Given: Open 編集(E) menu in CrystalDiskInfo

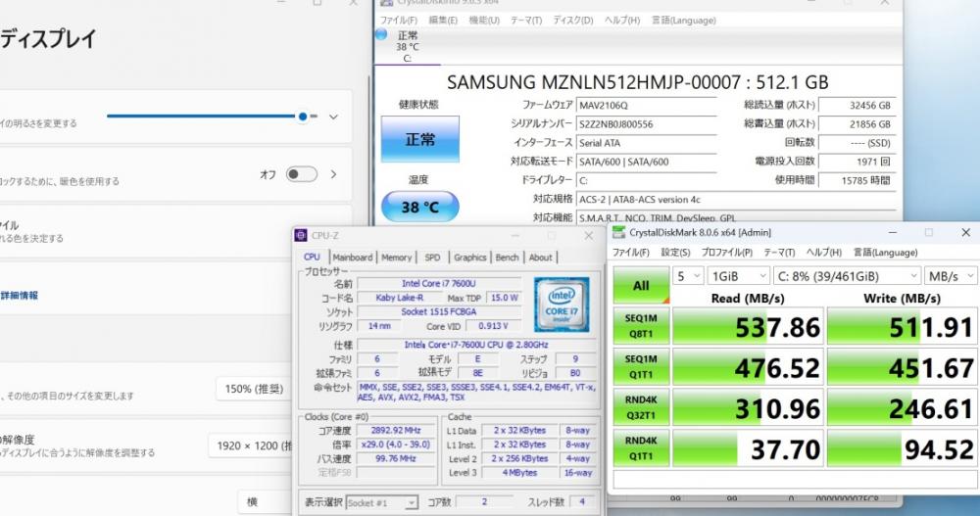Looking at the screenshot, I should [443, 20].
